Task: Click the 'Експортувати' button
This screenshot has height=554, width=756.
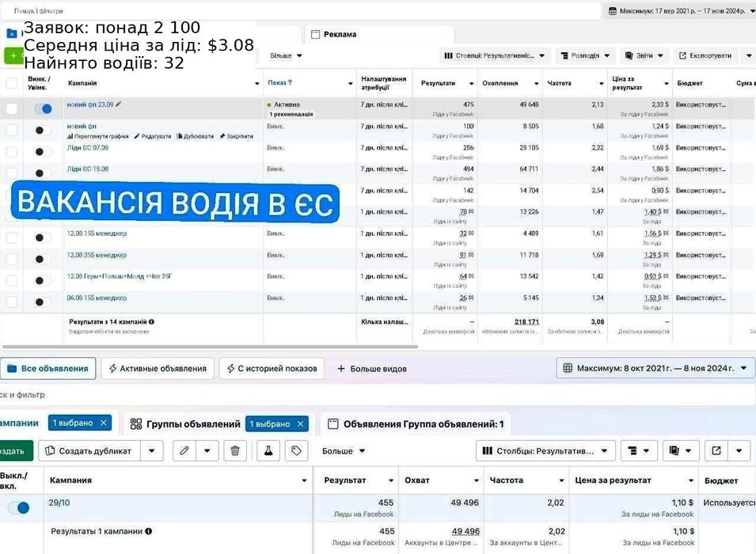Action: (705, 55)
